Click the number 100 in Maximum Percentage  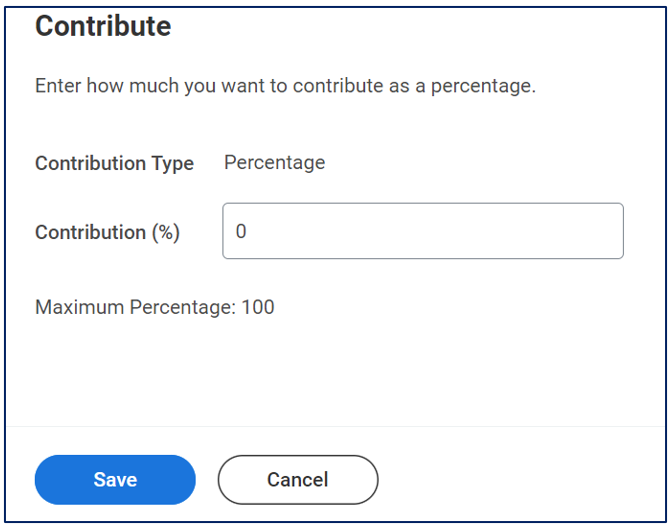[258, 307]
